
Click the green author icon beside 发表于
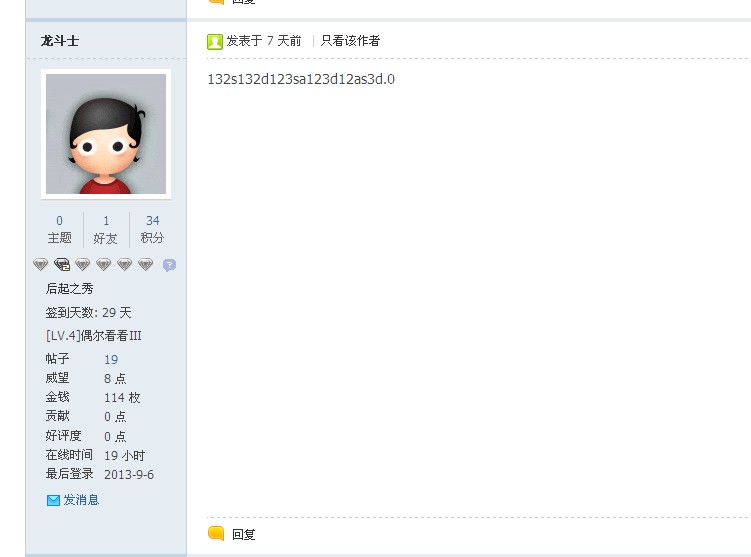pyautogui.click(x=215, y=42)
